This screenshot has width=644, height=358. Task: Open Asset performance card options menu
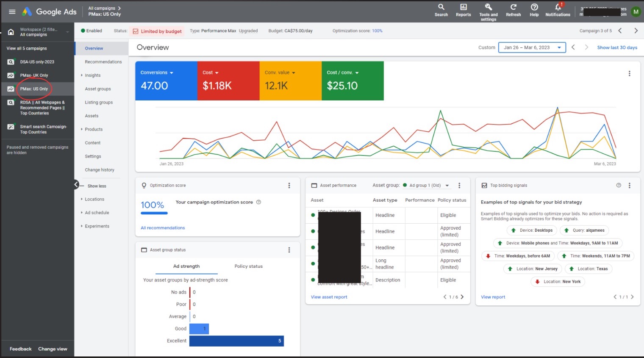pyautogui.click(x=459, y=186)
